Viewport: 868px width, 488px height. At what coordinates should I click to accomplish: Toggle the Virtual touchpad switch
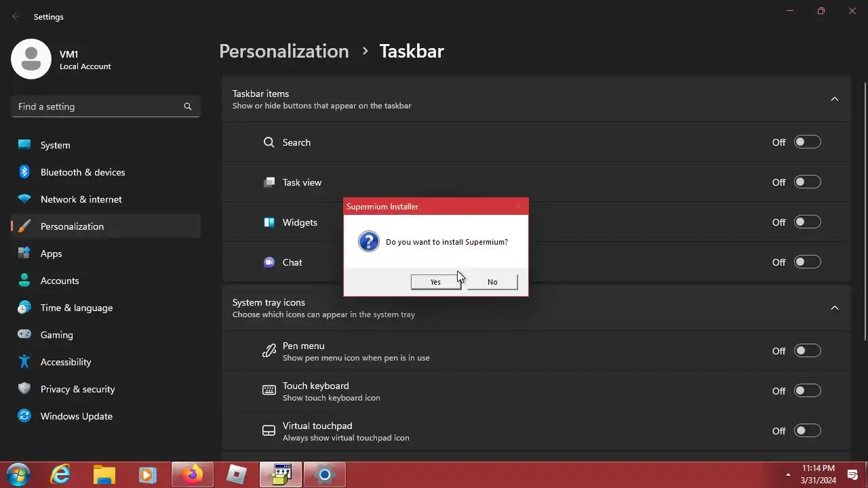pos(808,431)
